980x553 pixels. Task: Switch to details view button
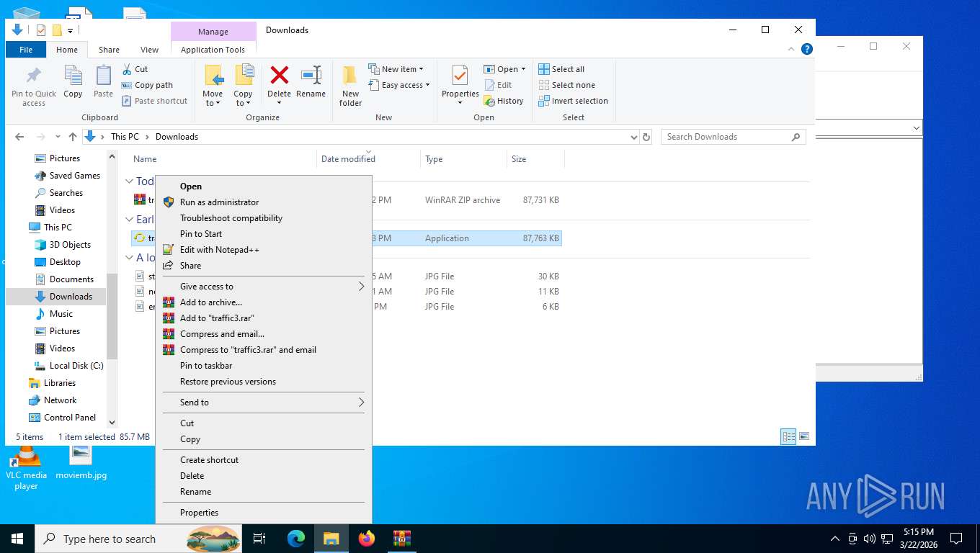(x=788, y=436)
